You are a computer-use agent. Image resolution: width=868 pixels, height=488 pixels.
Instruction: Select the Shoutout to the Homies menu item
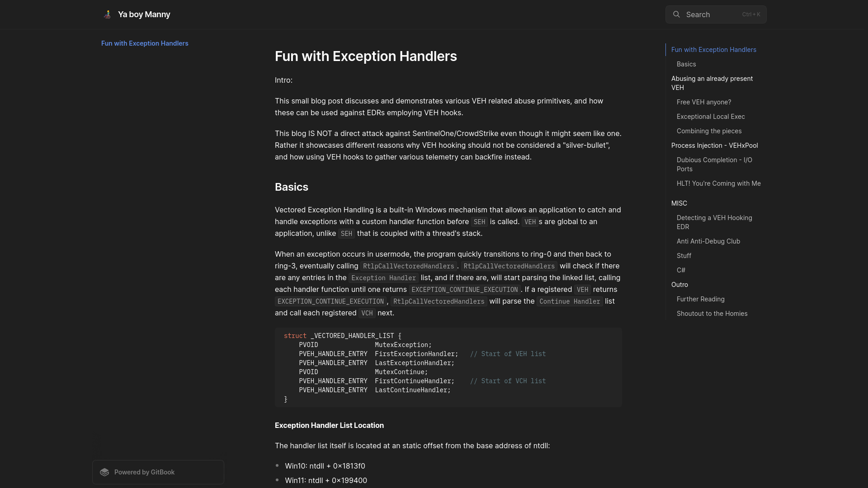(x=712, y=314)
